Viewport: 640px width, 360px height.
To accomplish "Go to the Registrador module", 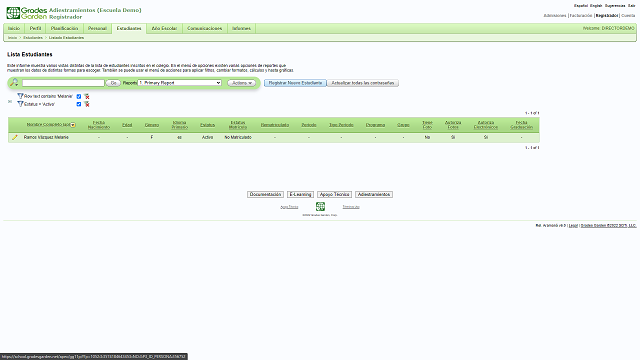I will tap(607, 16).
